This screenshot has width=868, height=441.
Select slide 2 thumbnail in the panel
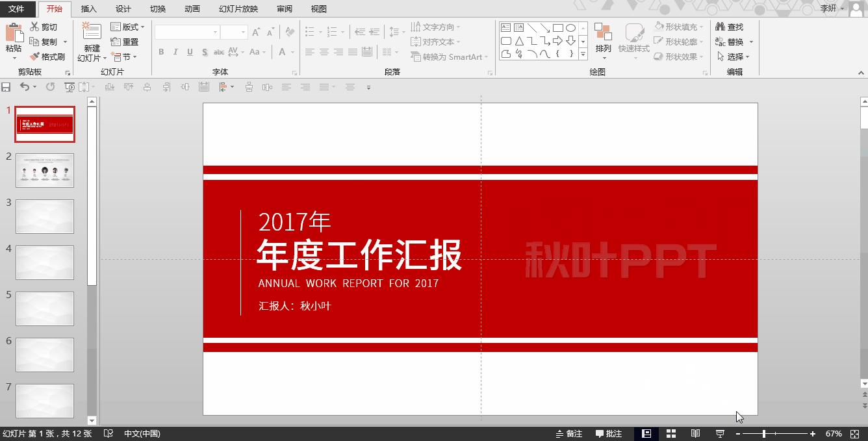[x=45, y=170]
